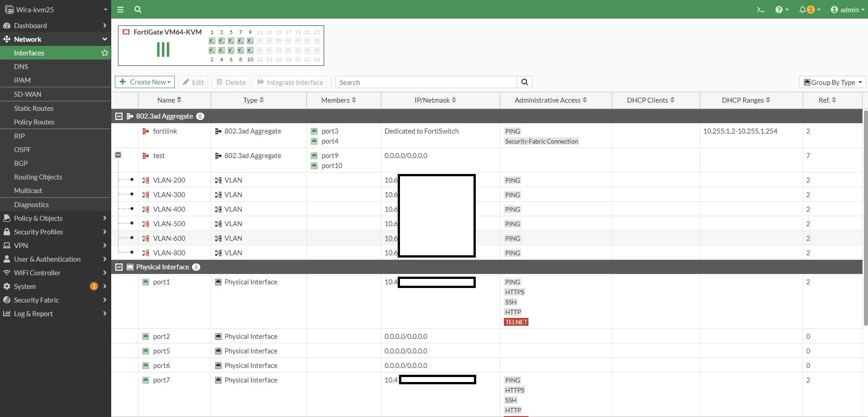
Task: Collapse the 802.3ad Aggregate group
Action: pos(119,116)
